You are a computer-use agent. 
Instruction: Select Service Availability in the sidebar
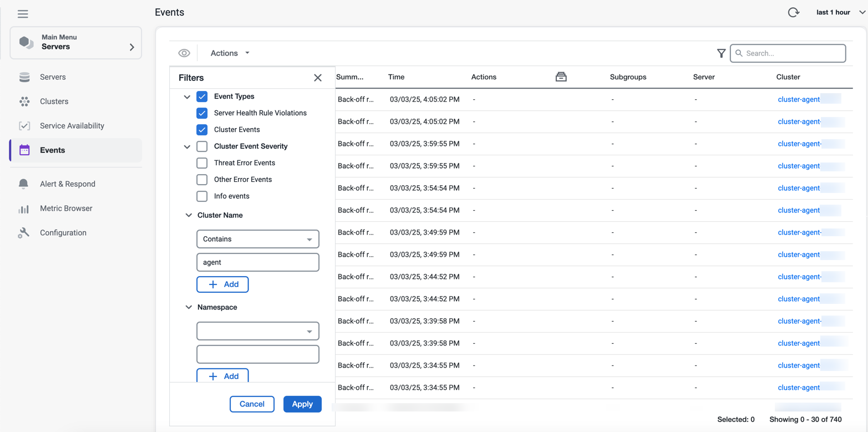72,126
